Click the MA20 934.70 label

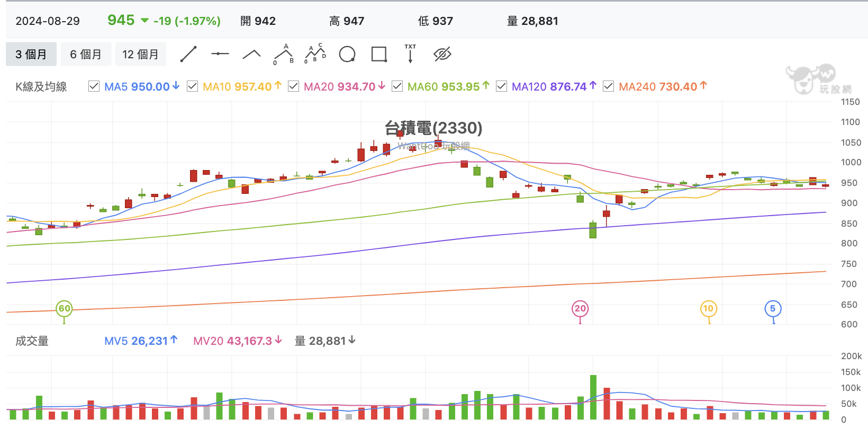345,86
